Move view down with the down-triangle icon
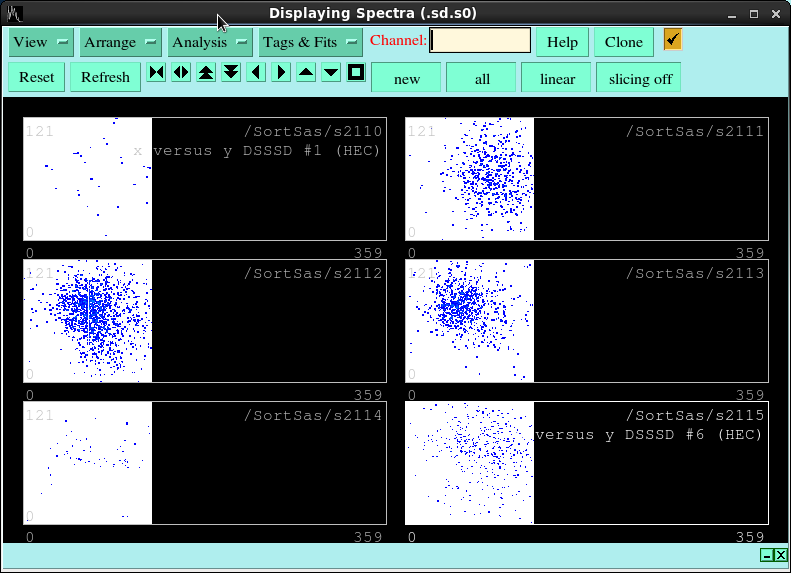 [331, 73]
